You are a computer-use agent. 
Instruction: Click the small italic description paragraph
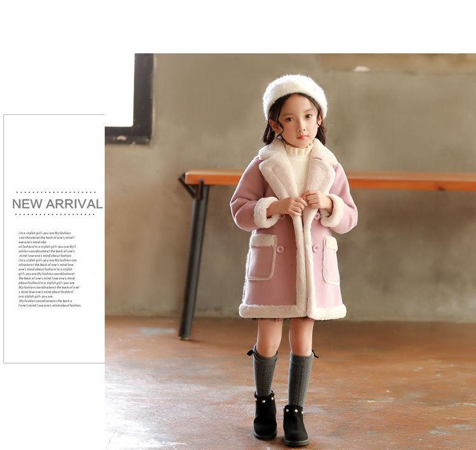click(49, 269)
